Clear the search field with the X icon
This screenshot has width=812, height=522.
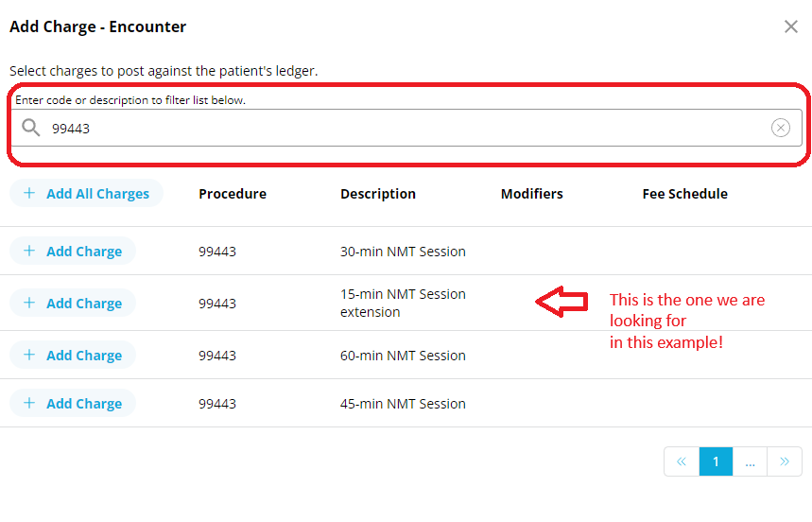pos(781,128)
